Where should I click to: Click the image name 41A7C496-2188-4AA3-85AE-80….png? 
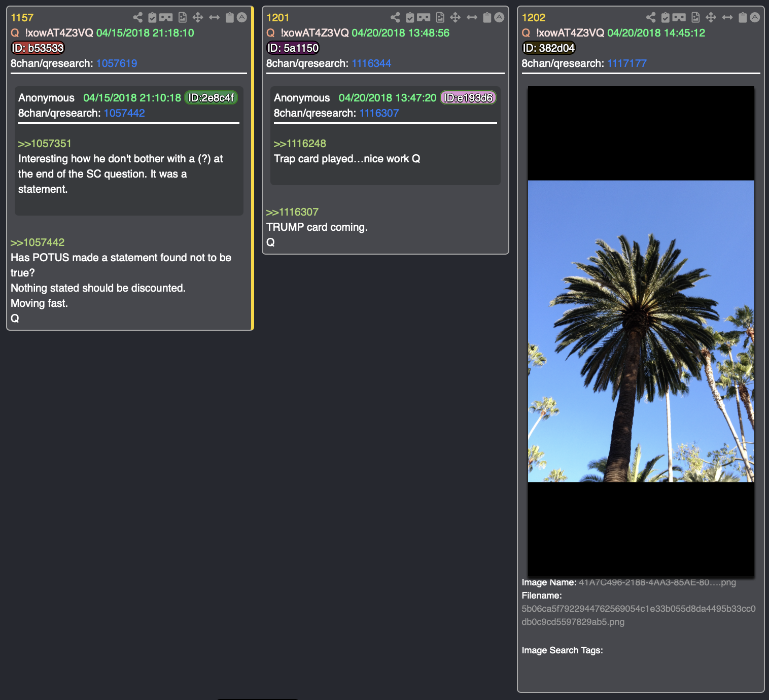pyautogui.click(x=657, y=582)
